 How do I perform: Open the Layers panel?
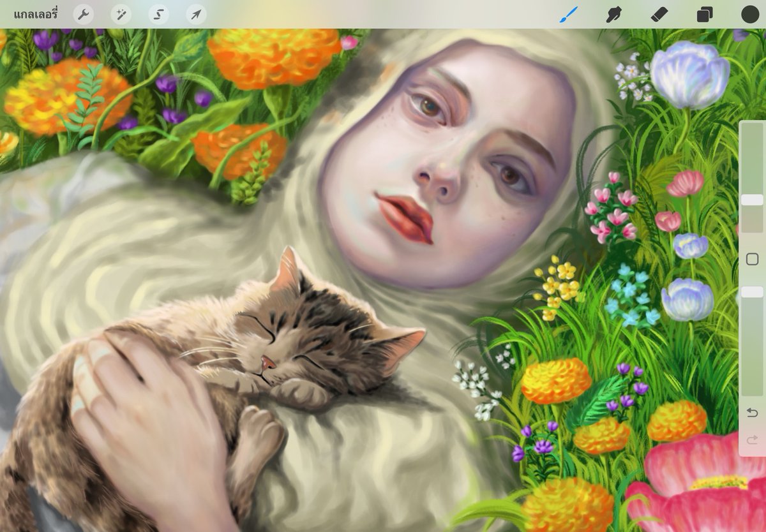705,14
